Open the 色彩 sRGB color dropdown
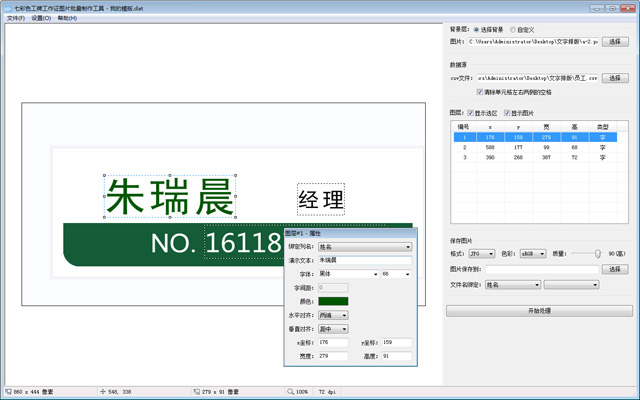The image size is (640, 400). click(533, 253)
